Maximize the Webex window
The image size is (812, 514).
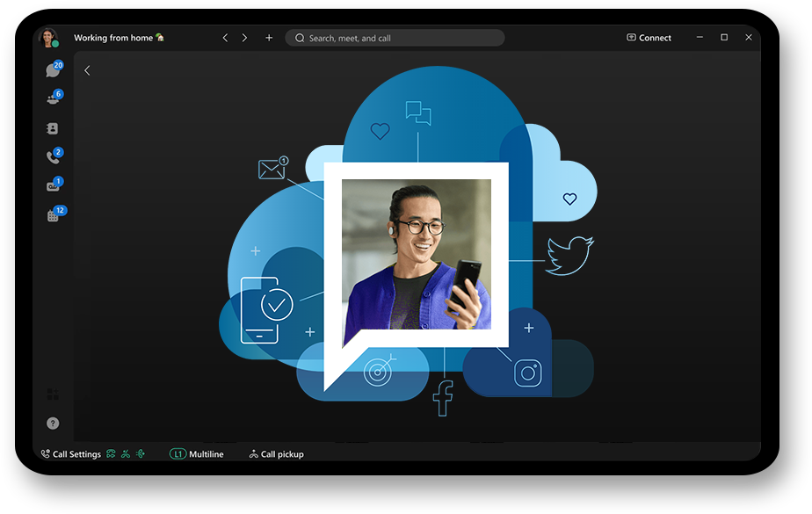pos(724,37)
